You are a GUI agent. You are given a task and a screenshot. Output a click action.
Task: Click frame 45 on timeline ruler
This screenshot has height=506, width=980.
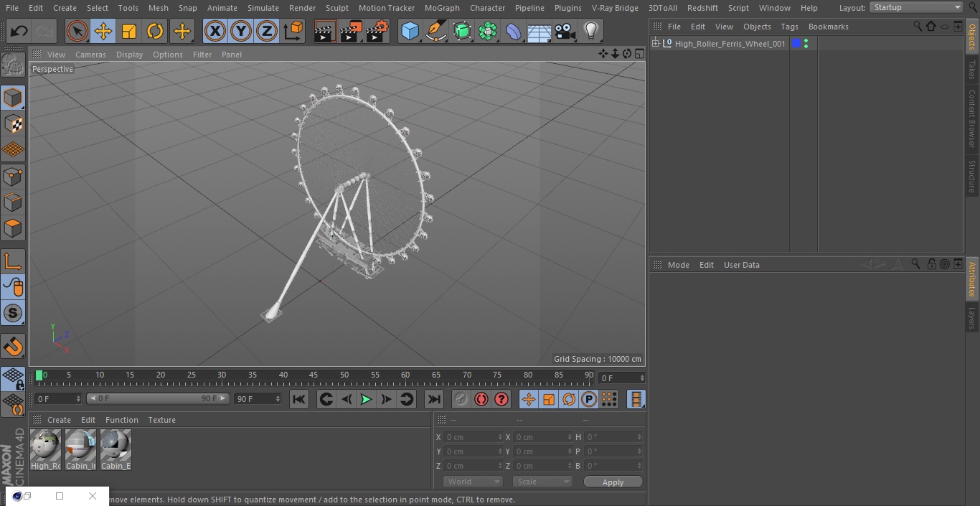[x=314, y=375]
